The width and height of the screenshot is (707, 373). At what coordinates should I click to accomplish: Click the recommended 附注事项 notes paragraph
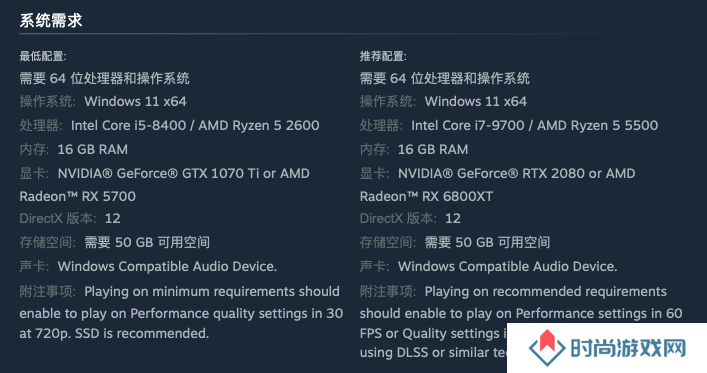[x=521, y=322]
